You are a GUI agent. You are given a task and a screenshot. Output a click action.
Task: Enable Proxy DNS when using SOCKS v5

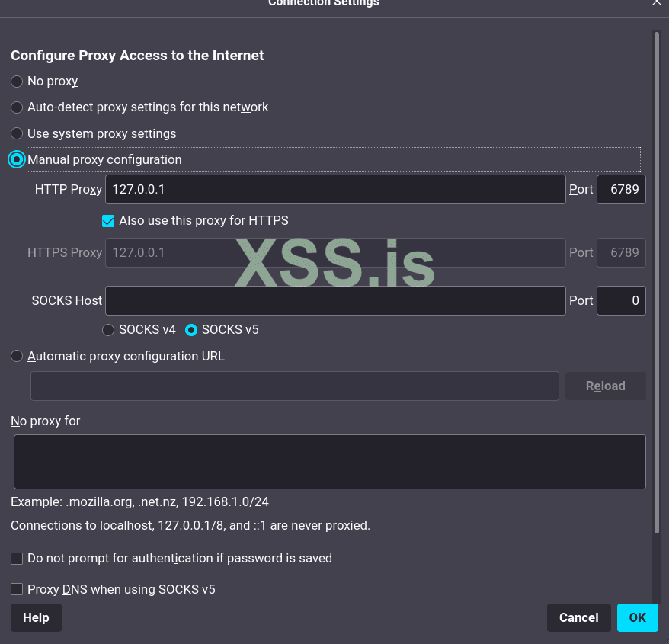click(17, 589)
